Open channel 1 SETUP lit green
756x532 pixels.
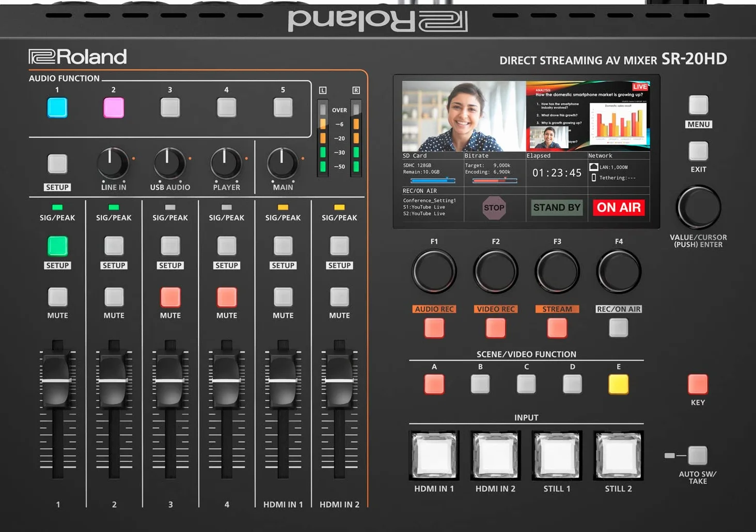point(57,246)
